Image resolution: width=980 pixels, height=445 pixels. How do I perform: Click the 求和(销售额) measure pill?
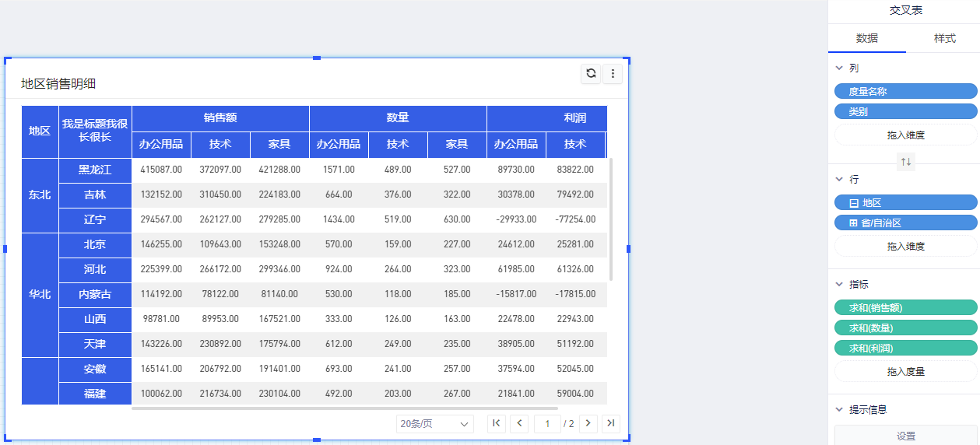tap(905, 308)
